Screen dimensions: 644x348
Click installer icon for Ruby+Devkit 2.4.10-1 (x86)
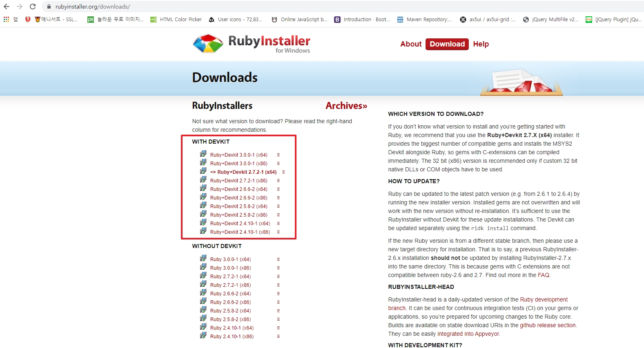click(203, 231)
